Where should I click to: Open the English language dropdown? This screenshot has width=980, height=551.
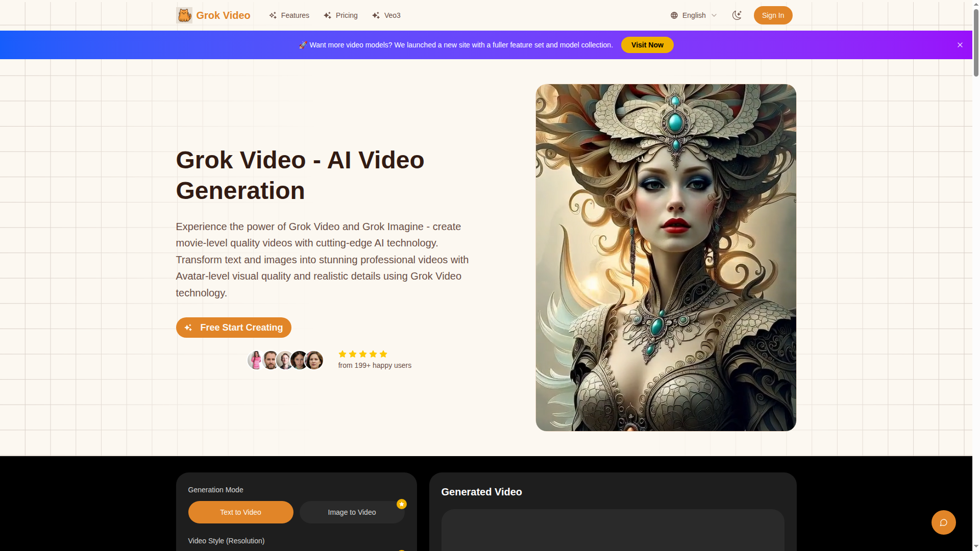[694, 15]
